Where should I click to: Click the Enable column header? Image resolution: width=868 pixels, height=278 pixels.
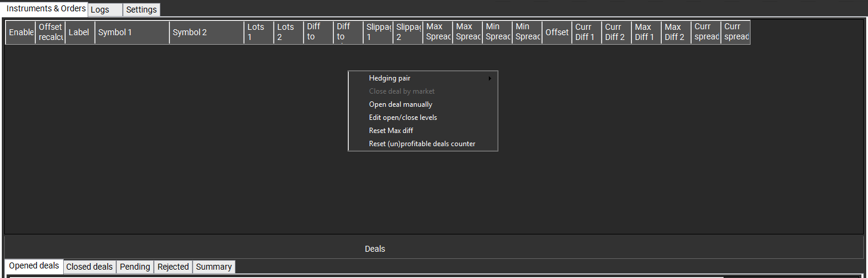20,32
